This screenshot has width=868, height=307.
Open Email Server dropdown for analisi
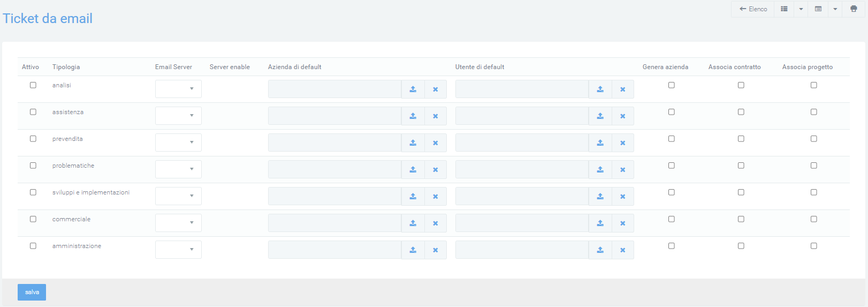(178, 89)
